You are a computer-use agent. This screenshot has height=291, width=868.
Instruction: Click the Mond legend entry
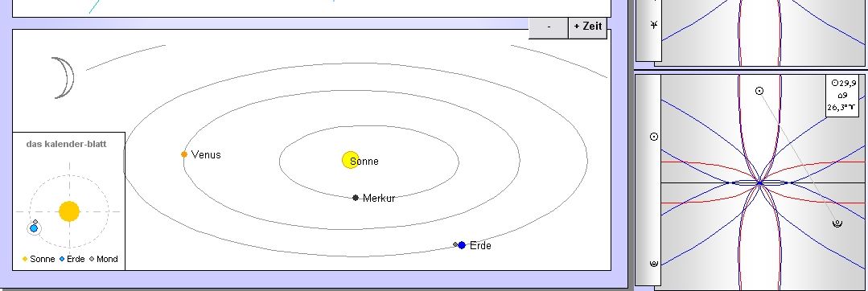coord(104,259)
